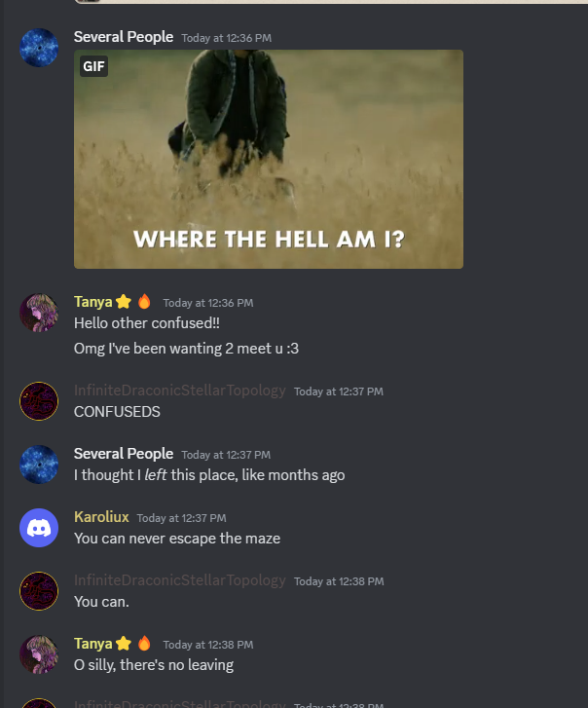
Task: Open Several People's avatar beside the GIF
Action: 39,48
